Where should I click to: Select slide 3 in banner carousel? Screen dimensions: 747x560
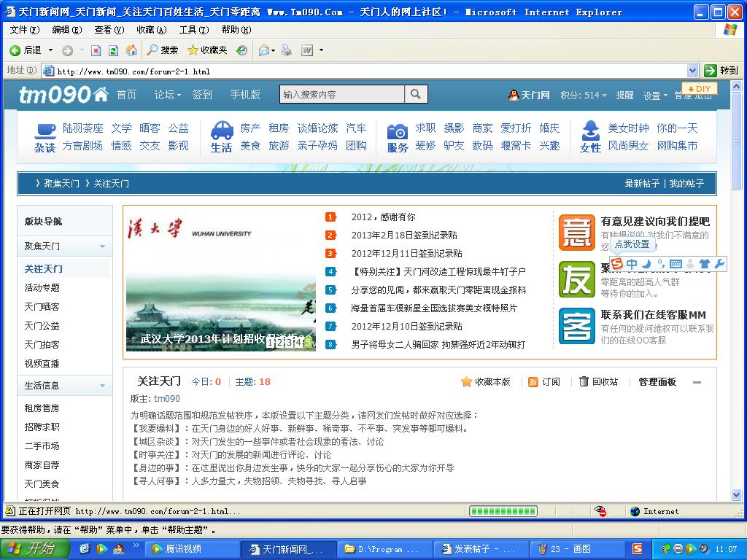click(289, 342)
